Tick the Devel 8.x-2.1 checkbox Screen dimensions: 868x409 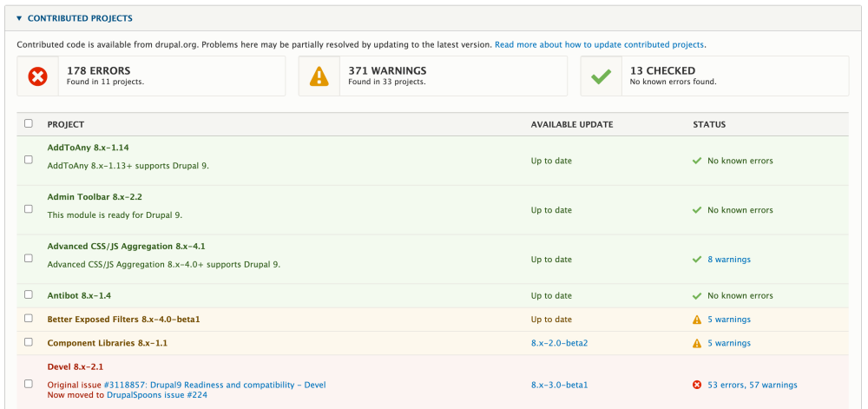[29, 384]
